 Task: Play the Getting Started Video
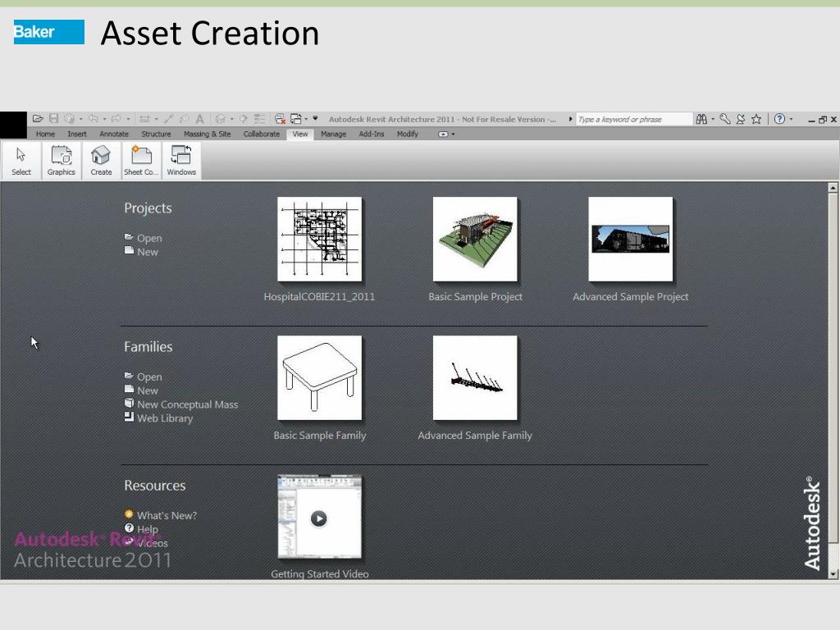pyautogui.click(x=319, y=518)
